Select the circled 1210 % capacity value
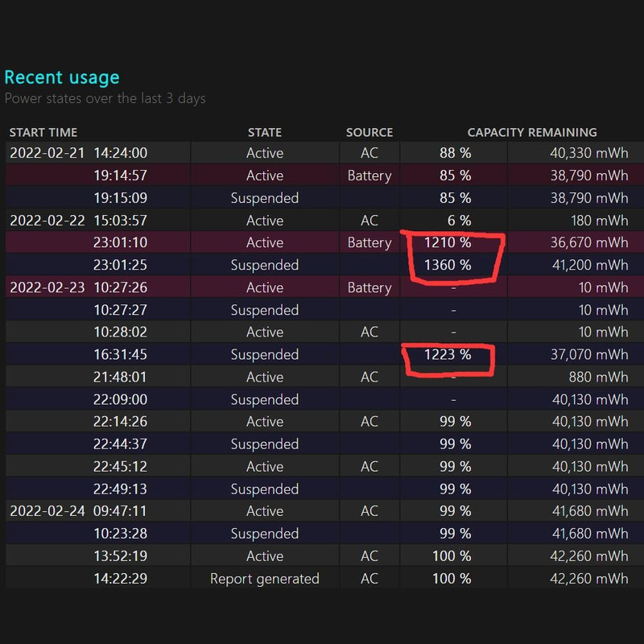Viewport: 644px width, 644px height. pyautogui.click(x=448, y=242)
